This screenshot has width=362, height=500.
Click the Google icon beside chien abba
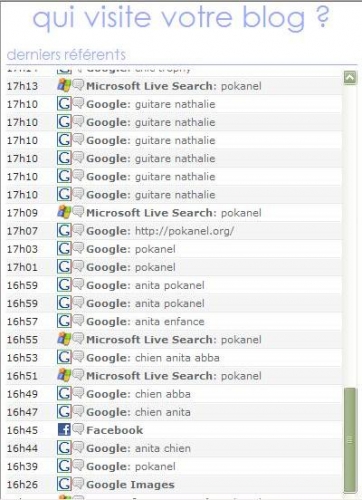(x=64, y=394)
